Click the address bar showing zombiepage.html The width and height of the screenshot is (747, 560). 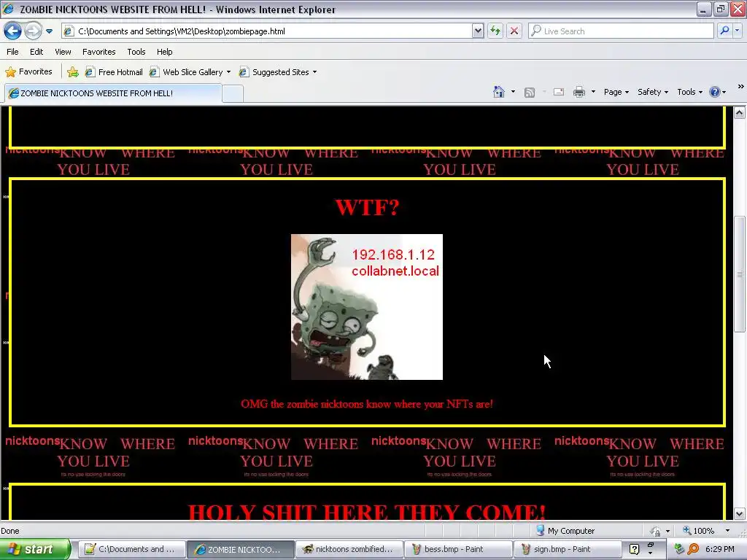(x=268, y=31)
